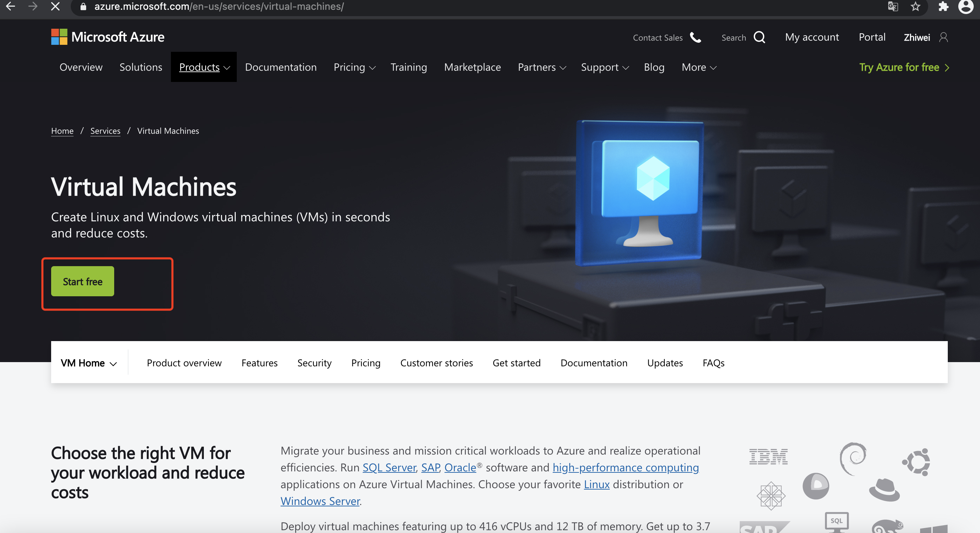Click the browser forward arrow
The width and height of the screenshot is (980, 533).
pos(33,6)
